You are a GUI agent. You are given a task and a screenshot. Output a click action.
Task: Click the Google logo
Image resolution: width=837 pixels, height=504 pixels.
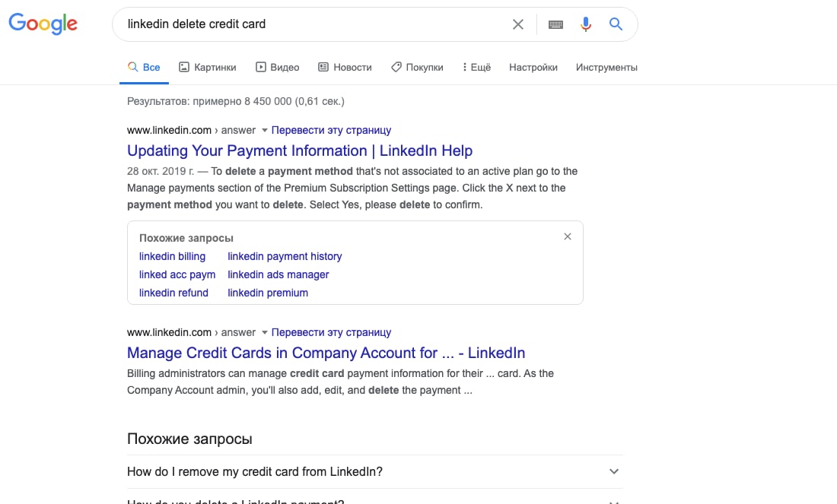[43, 24]
